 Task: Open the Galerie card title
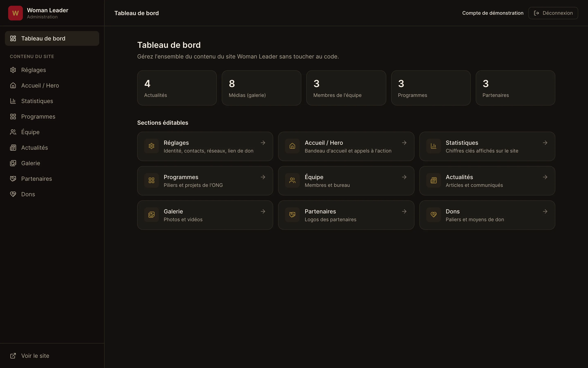[x=173, y=211]
